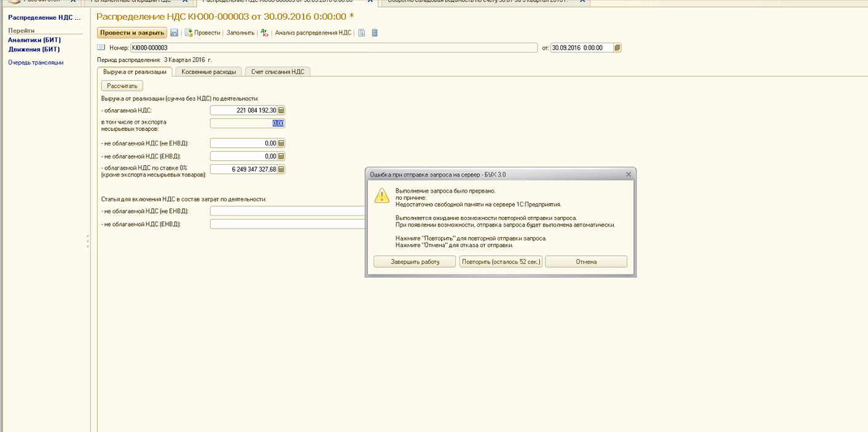
Task: Open calculator in не облагаемой НДС (ЕНВД) field
Action: coord(281,157)
